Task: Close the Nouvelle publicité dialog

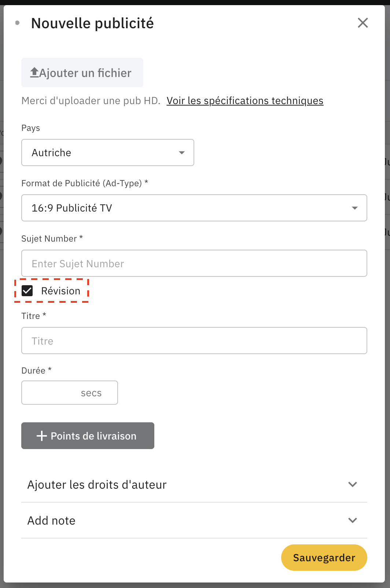Action: tap(363, 23)
